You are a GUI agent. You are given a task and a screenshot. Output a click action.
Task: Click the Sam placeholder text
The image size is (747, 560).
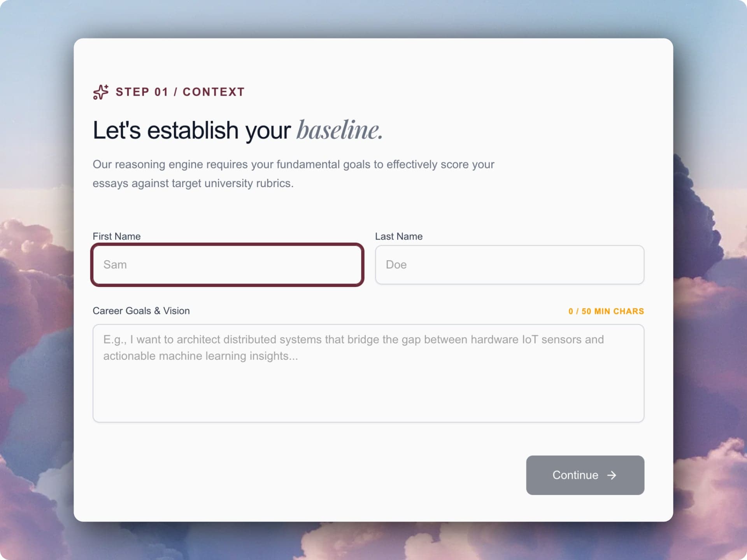point(115,265)
